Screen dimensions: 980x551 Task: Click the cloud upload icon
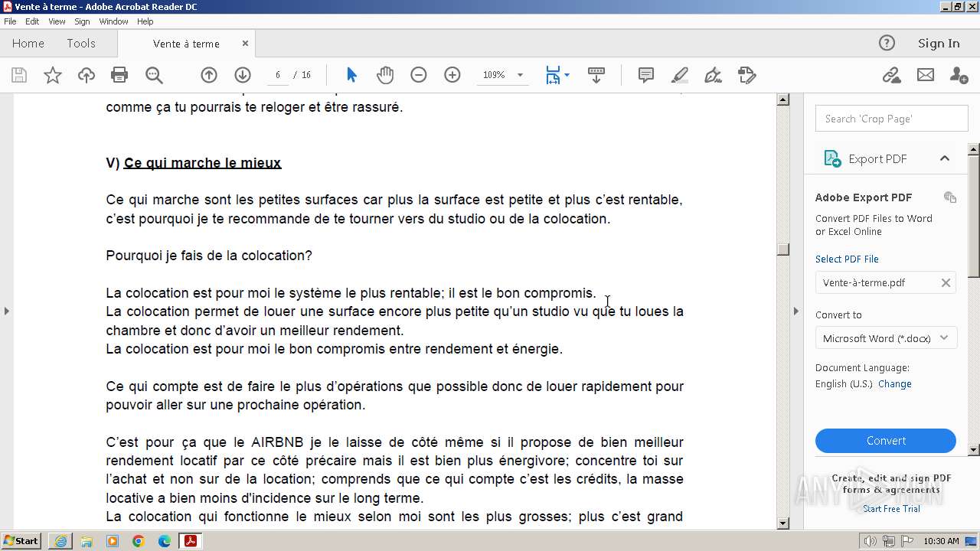click(87, 75)
